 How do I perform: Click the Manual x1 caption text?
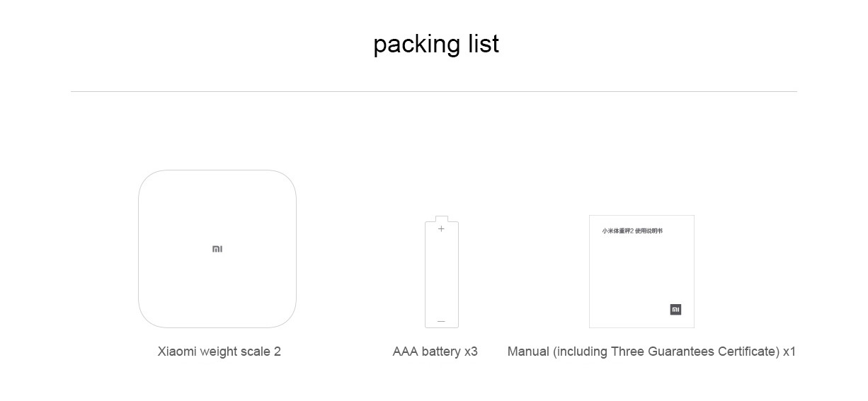click(x=651, y=351)
